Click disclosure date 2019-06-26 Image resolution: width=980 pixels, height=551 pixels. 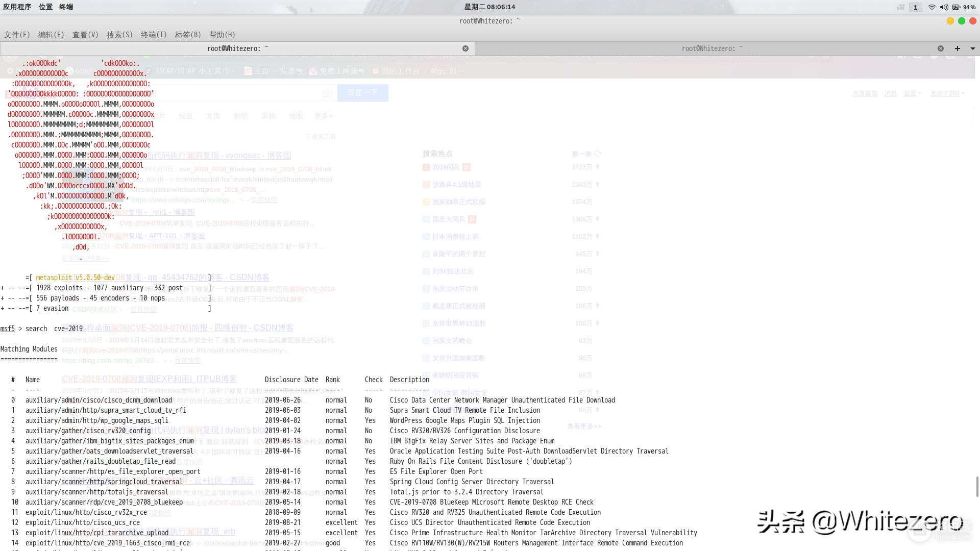tap(283, 400)
